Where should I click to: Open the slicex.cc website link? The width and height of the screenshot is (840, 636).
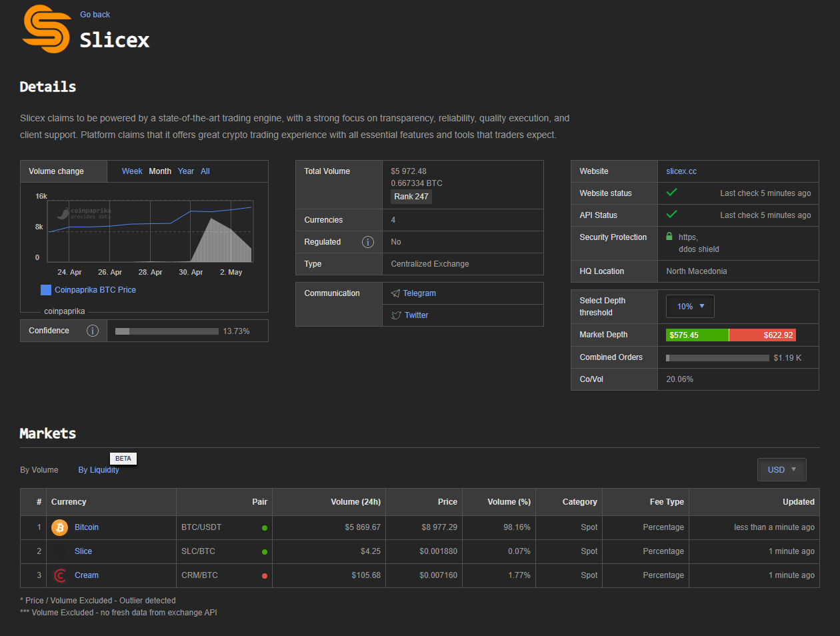[x=681, y=171]
